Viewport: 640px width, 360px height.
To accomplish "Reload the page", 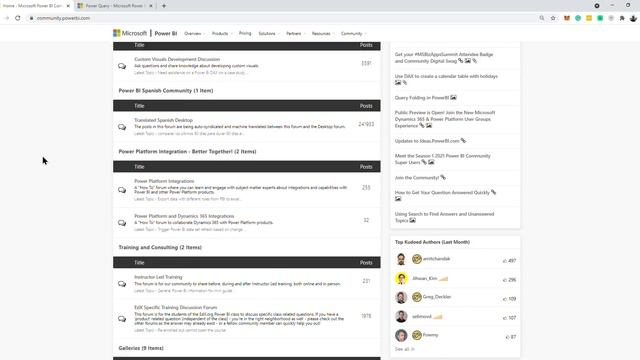I will pos(18,18).
